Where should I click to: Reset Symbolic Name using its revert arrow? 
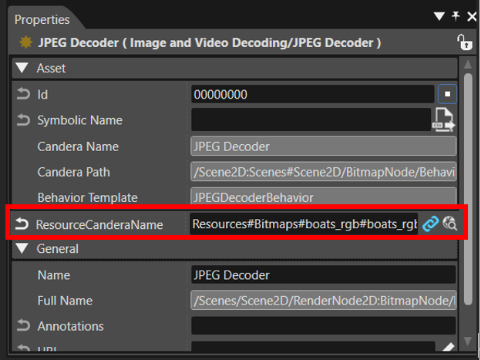[23, 120]
